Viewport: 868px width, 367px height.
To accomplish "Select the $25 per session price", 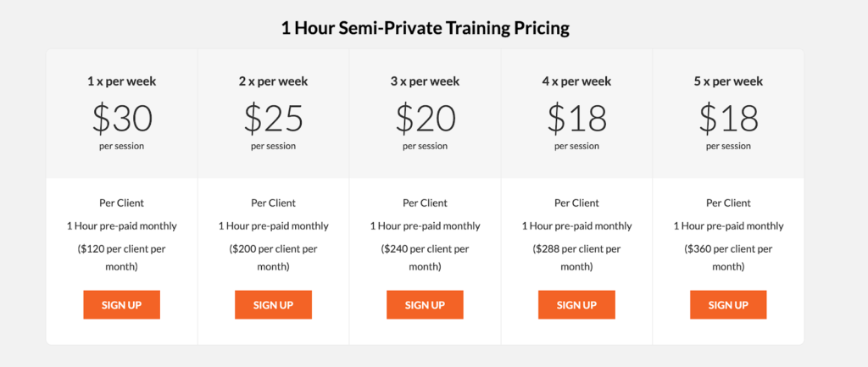I will (273, 119).
